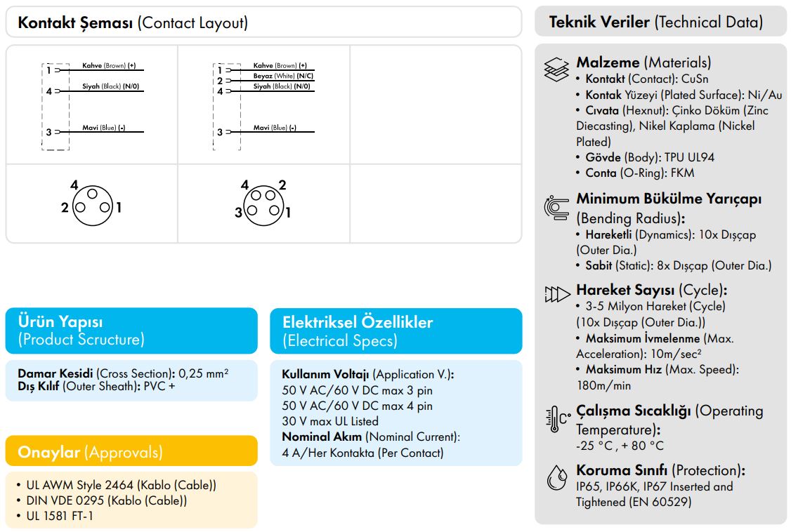The height and width of the screenshot is (532, 791).
Task: Click the 4-wire contact wiring diagram
Action: [263, 105]
